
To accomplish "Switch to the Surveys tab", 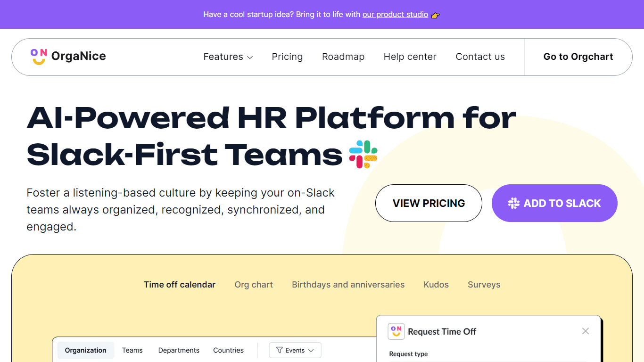I will click(x=484, y=285).
